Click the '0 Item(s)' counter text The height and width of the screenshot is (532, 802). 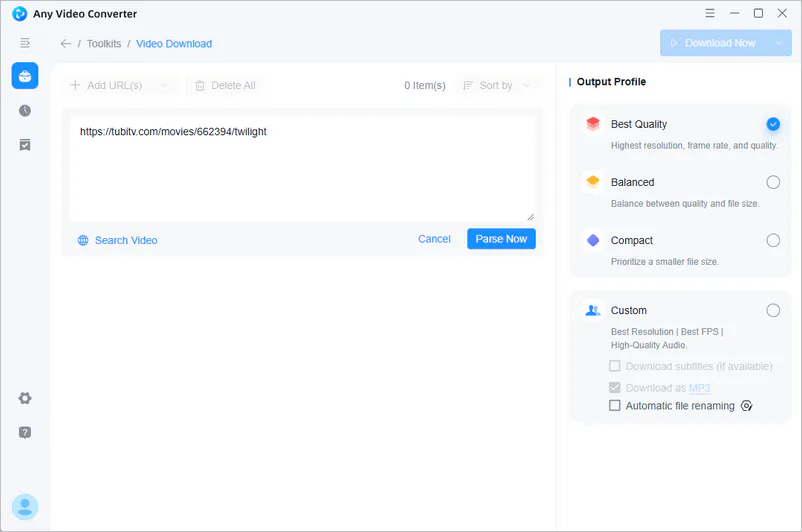(425, 85)
